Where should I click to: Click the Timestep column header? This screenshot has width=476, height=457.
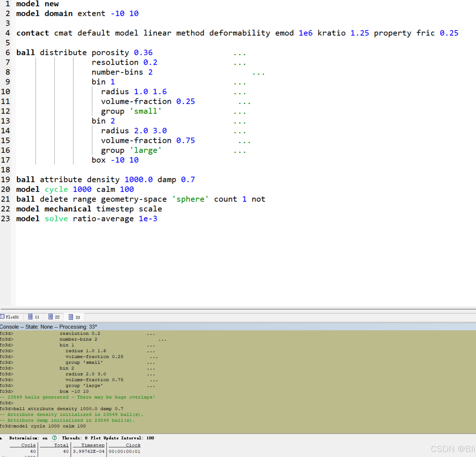point(93,445)
